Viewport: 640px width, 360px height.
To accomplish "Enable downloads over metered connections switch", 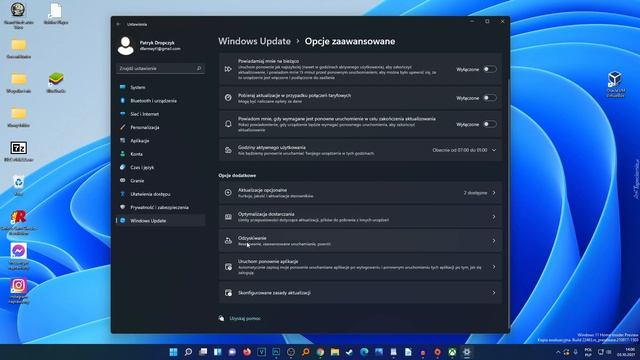I will point(490,98).
